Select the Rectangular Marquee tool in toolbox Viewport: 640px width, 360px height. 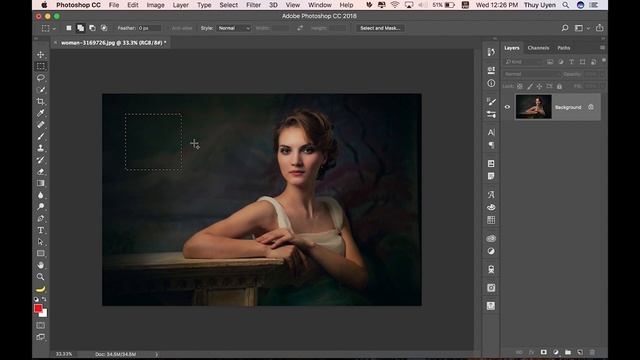click(40, 66)
